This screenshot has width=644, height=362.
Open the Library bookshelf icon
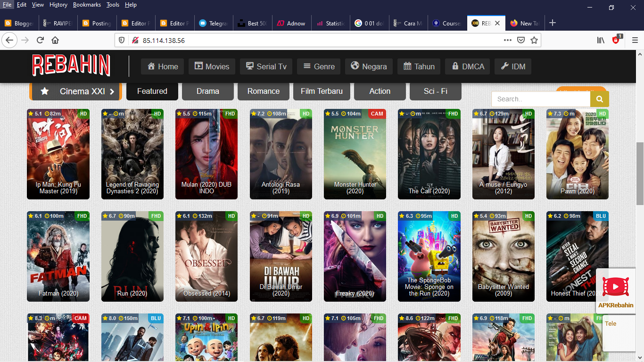coord(601,40)
